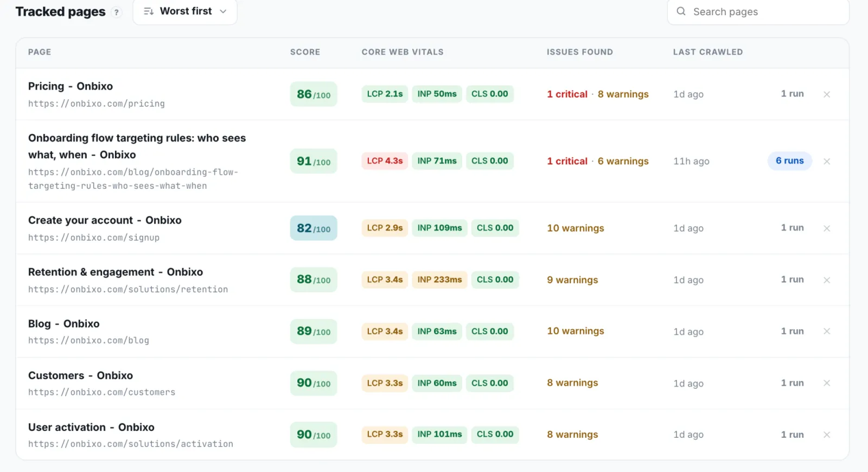Click the INP 109ms vital badge
The height and width of the screenshot is (472, 868).
(x=439, y=228)
